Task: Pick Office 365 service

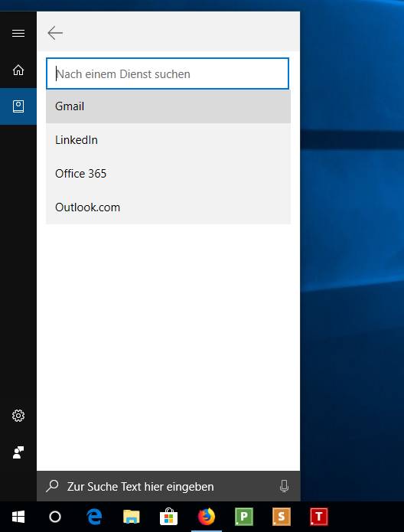Action: pos(168,173)
